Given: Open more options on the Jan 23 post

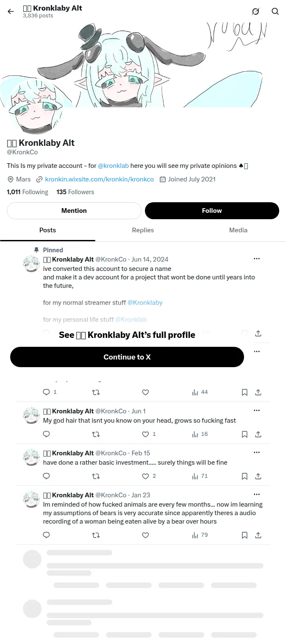Looking at the screenshot, I should click(x=257, y=494).
